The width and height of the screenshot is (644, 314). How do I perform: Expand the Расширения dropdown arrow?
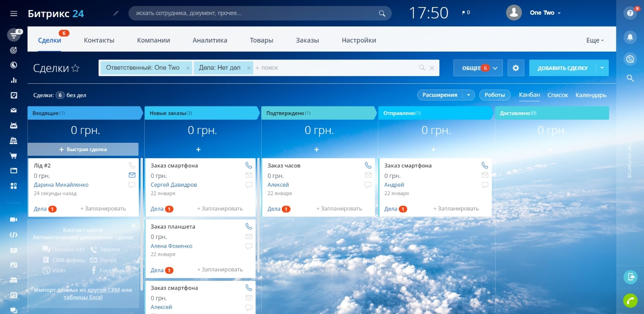468,95
